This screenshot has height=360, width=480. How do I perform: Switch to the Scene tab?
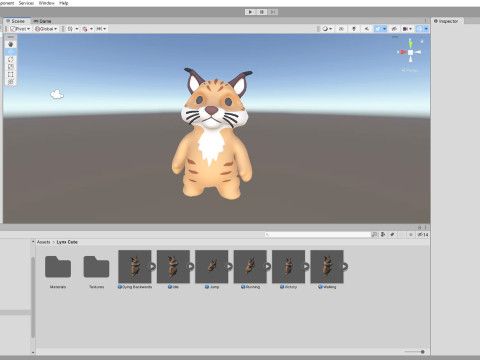16,21
